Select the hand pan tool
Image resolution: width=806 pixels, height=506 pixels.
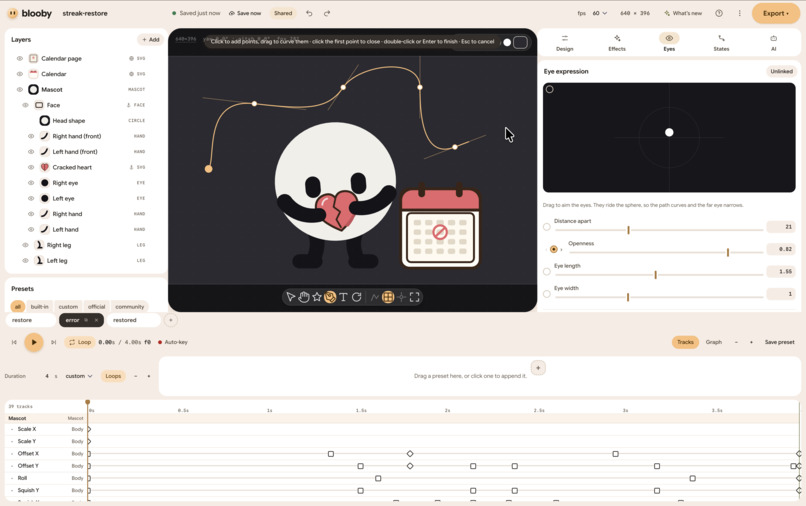tap(304, 297)
